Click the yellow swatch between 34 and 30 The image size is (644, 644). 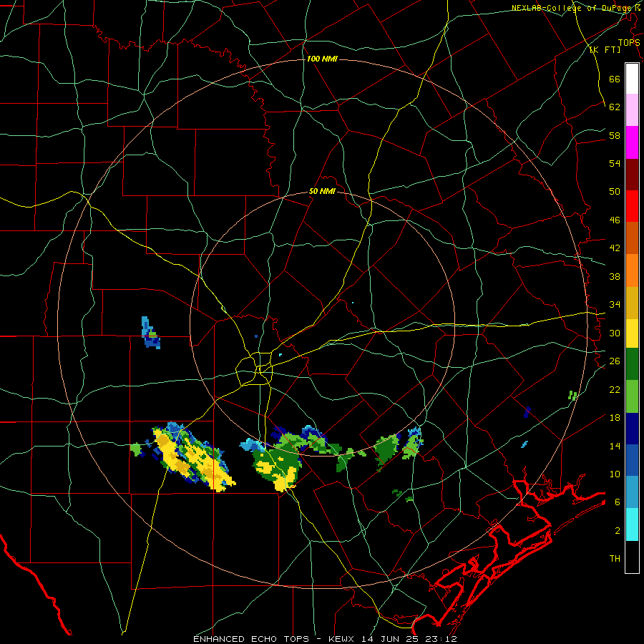632,333
